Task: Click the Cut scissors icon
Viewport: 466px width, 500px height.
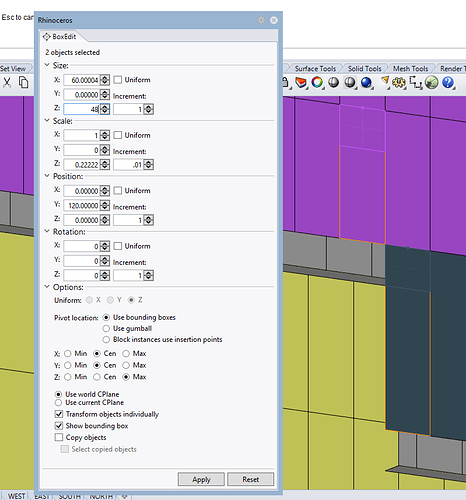Action: pos(7,82)
